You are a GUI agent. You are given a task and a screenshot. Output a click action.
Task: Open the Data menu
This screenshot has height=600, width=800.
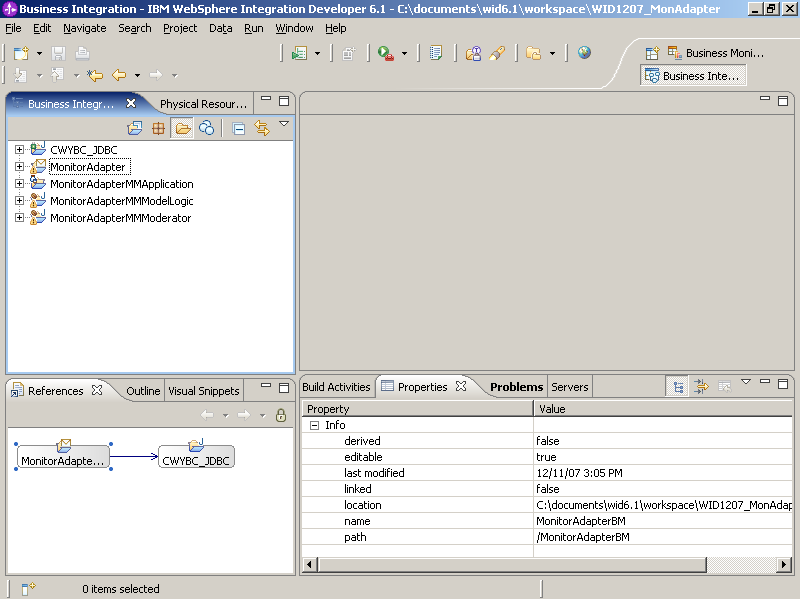220,29
